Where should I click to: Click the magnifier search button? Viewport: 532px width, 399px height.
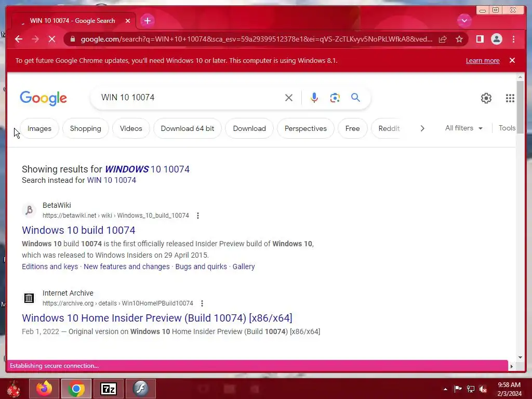[x=355, y=98]
